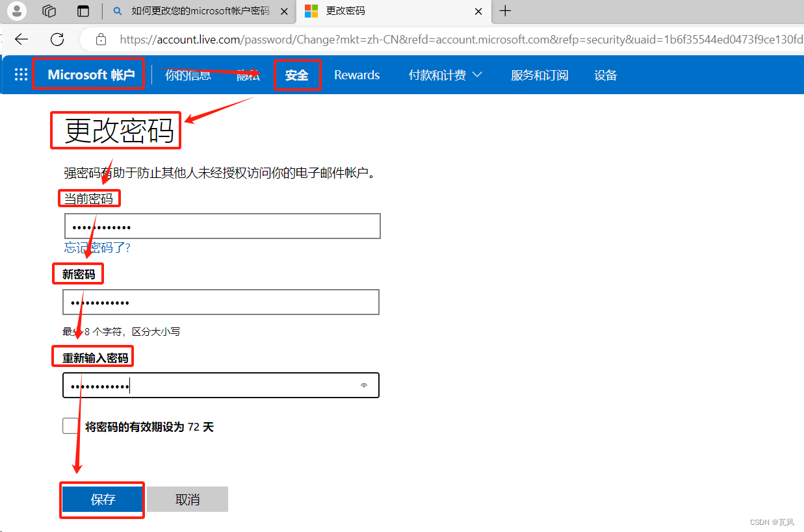Click the 保存 button
The height and width of the screenshot is (532, 804).
[x=103, y=500]
